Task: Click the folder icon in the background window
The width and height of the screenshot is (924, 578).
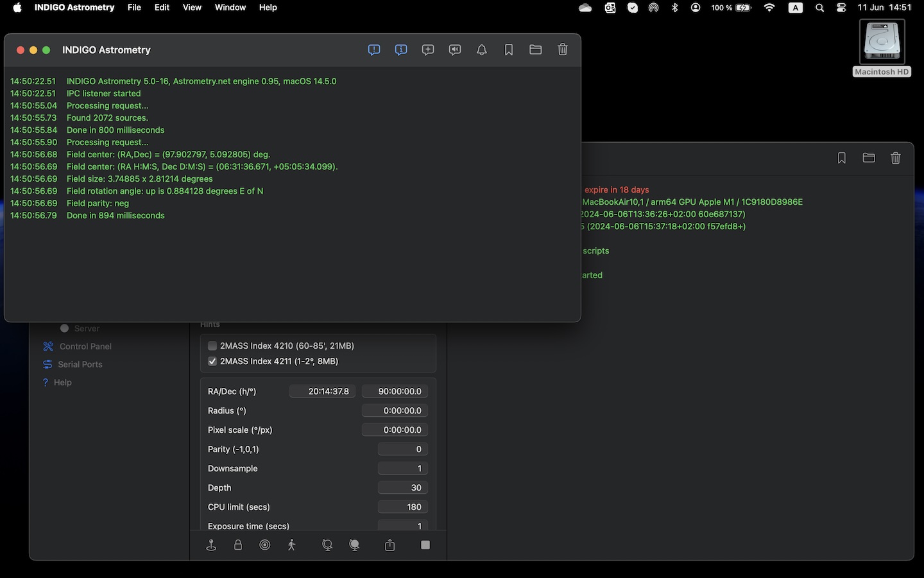Action: click(869, 158)
